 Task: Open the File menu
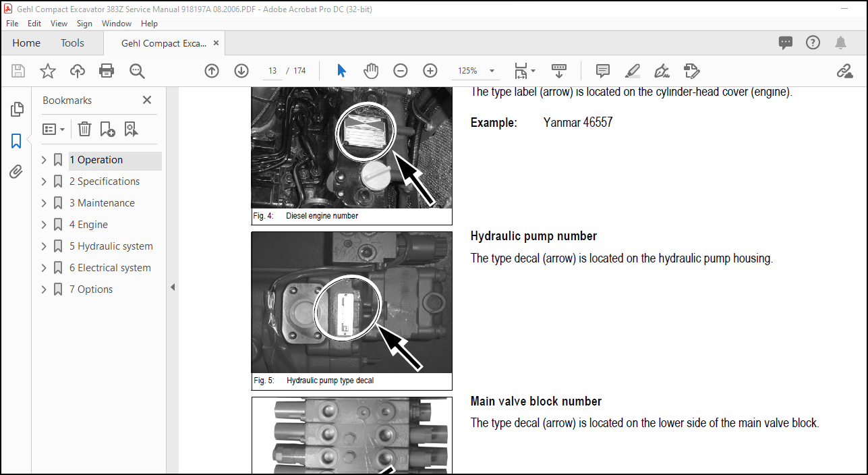coord(12,24)
